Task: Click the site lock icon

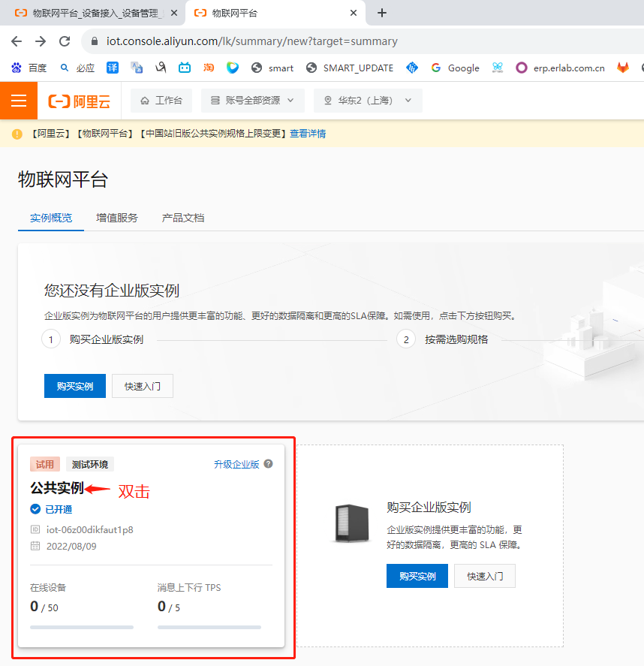Action: 95,41
